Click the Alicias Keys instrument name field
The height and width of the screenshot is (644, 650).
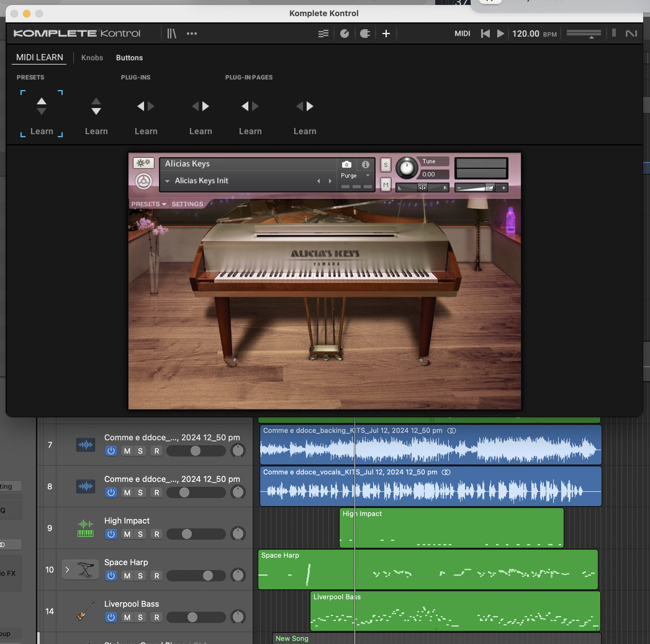click(248, 164)
